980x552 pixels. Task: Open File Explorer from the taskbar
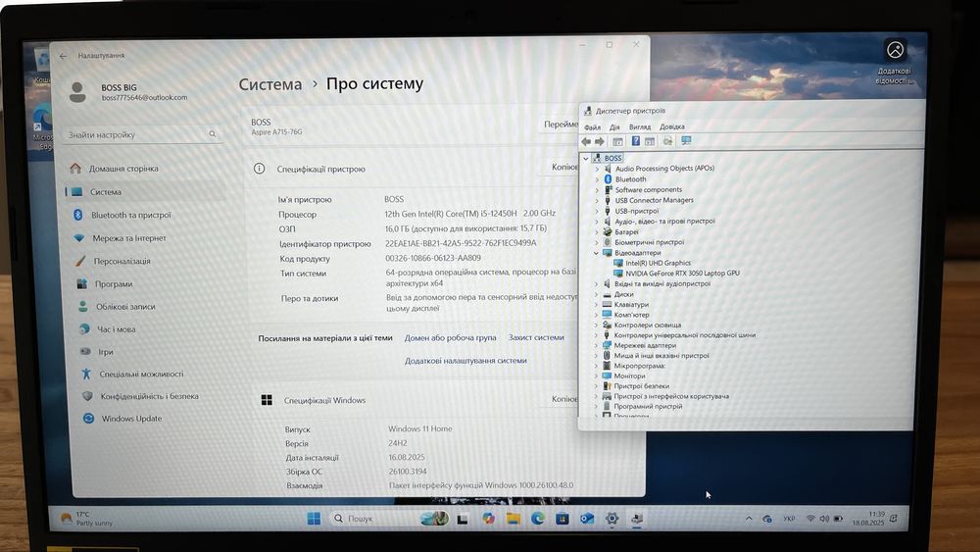point(514,519)
